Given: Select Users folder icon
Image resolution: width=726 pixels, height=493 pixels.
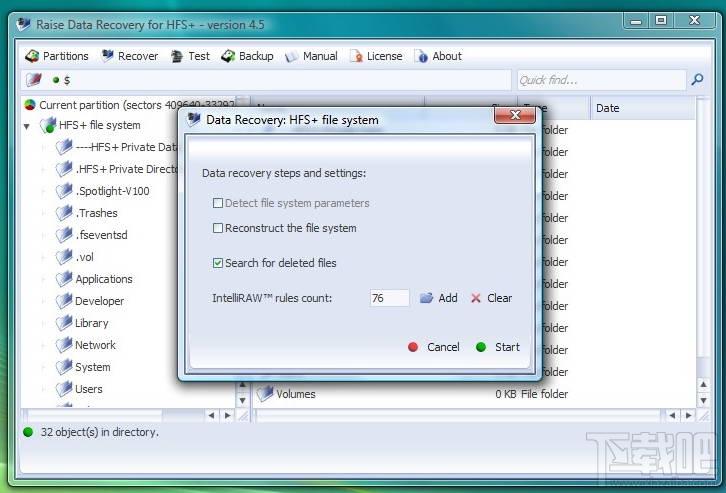Looking at the screenshot, I should point(64,389).
